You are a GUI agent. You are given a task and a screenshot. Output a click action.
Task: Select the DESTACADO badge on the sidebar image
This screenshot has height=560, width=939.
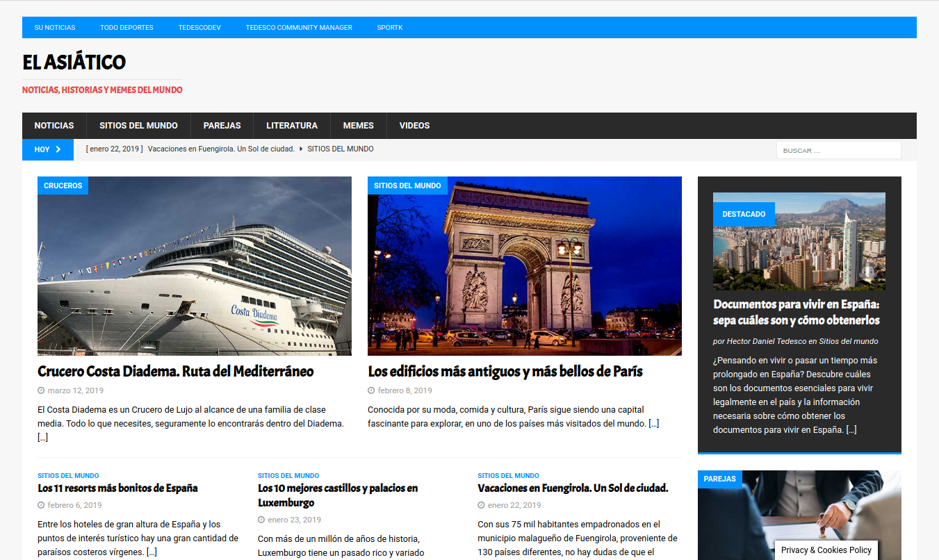coord(744,214)
